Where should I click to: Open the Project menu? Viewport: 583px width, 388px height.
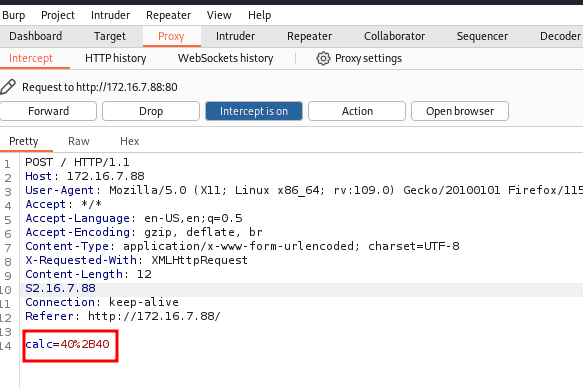pyautogui.click(x=58, y=15)
